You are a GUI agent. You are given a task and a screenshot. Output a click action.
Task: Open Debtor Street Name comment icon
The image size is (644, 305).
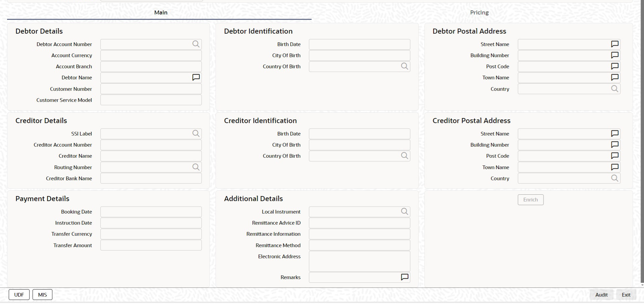(614, 44)
